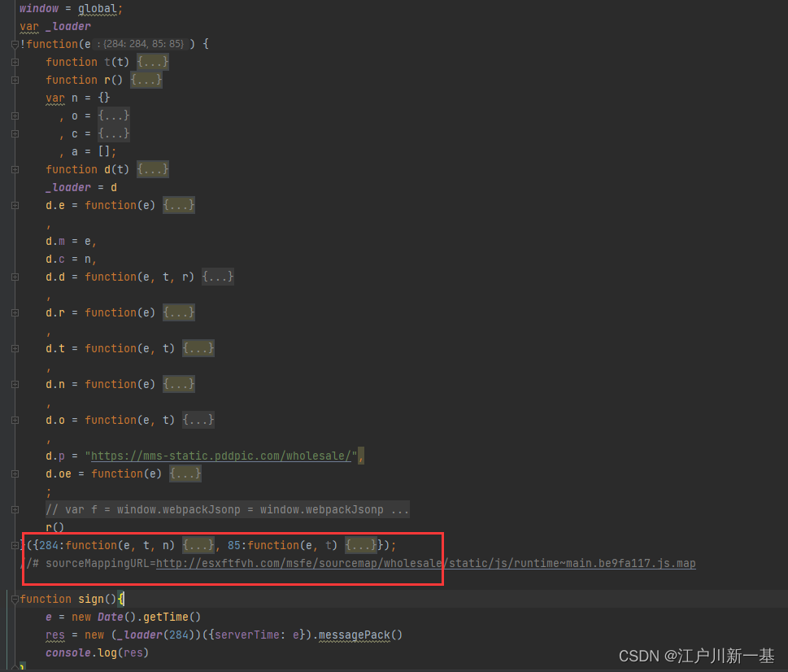Collapse the !function(e) block via gutter fold marker
This screenshot has height=672, width=788.
click(15, 44)
